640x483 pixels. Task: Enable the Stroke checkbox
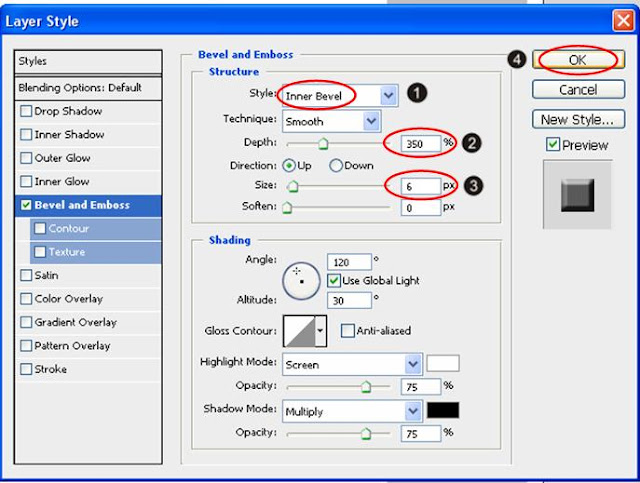(x=26, y=369)
